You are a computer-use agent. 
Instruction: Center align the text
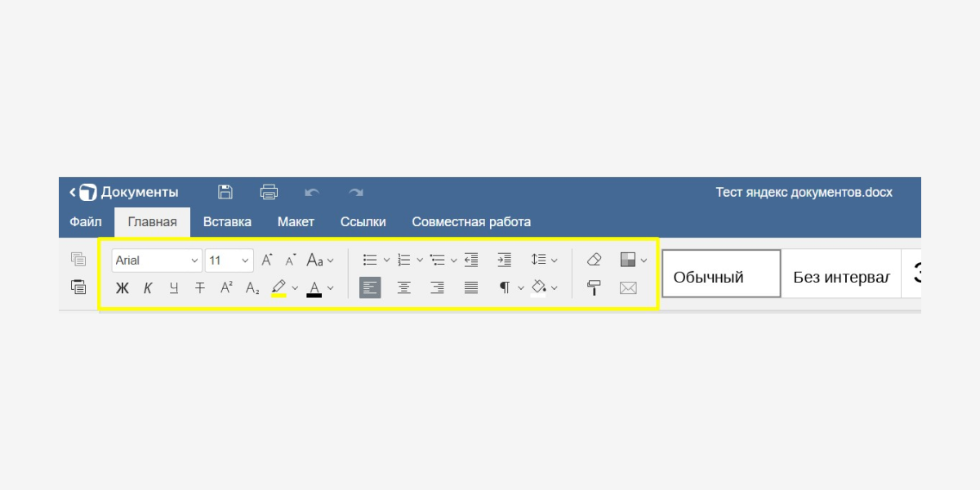click(403, 287)
